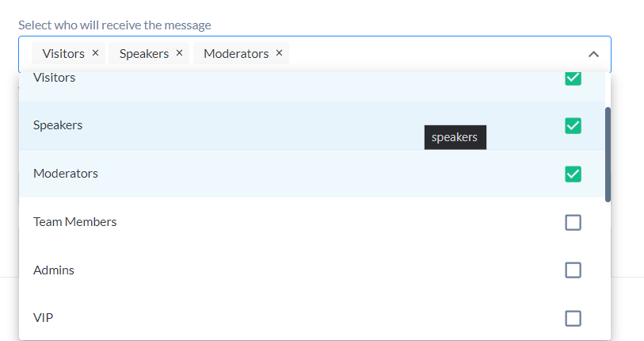Check the VIP checkbox
This screenshot has width=644, height=341.
point(573,318)
